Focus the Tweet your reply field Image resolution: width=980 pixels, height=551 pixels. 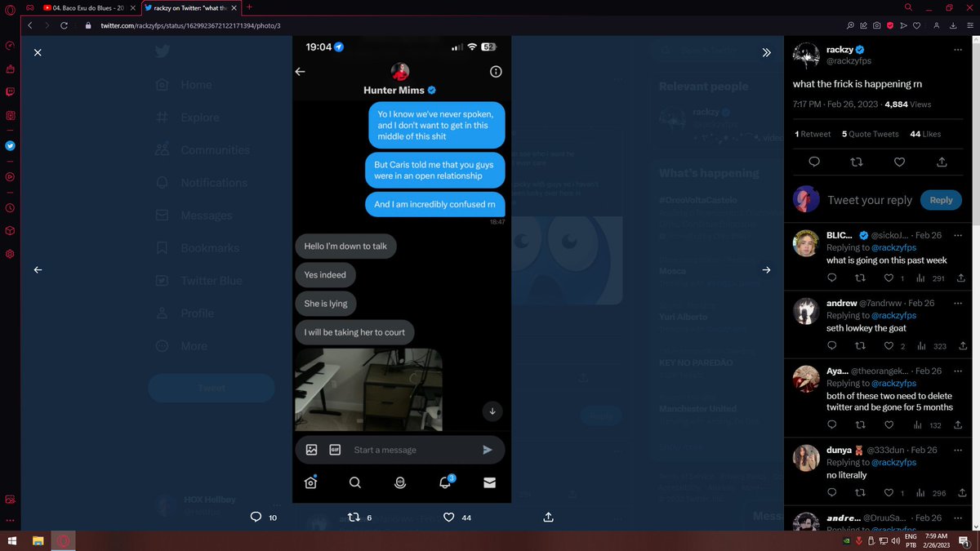[x=870, y=200]
